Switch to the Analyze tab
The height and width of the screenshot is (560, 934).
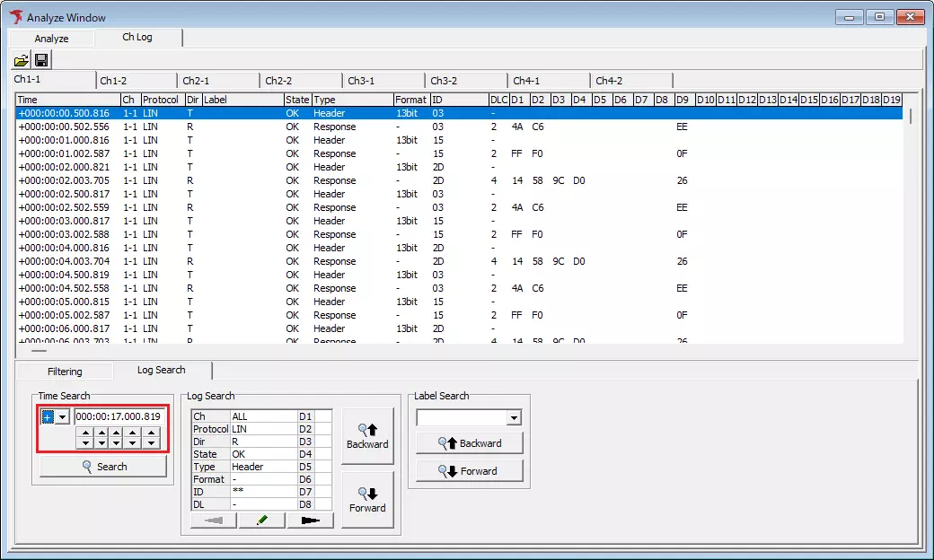click(51, 38)
